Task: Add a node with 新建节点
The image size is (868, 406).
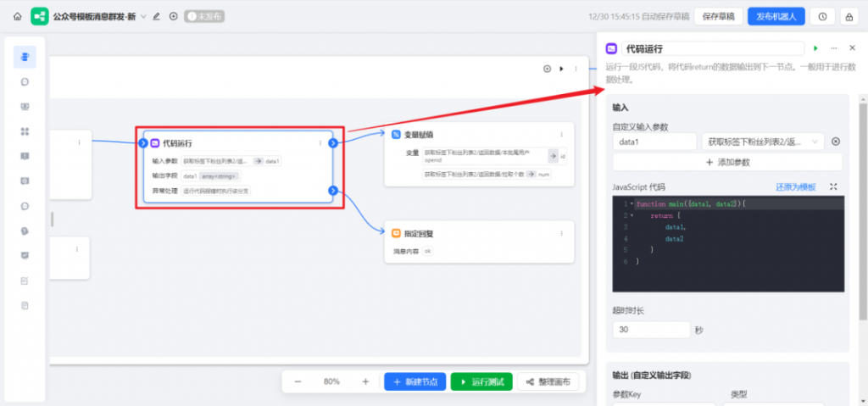Action: point(415,381)
